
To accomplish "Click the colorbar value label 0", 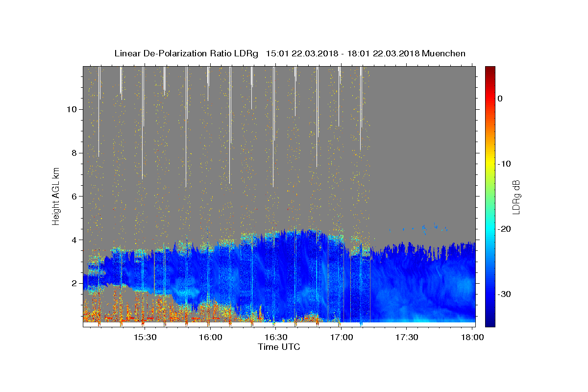I will point(500,98).
